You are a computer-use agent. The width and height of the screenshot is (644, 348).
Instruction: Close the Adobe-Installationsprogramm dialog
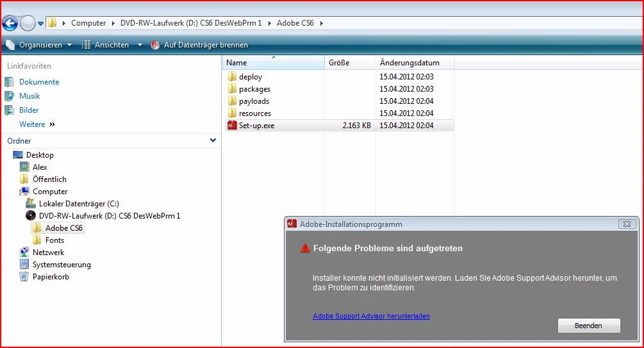(x=627, y=224)
